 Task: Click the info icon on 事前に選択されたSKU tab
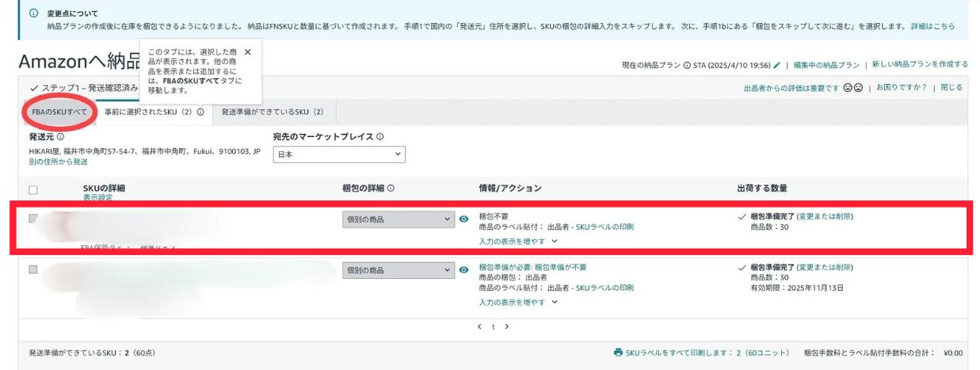click(x=200, y=112)
